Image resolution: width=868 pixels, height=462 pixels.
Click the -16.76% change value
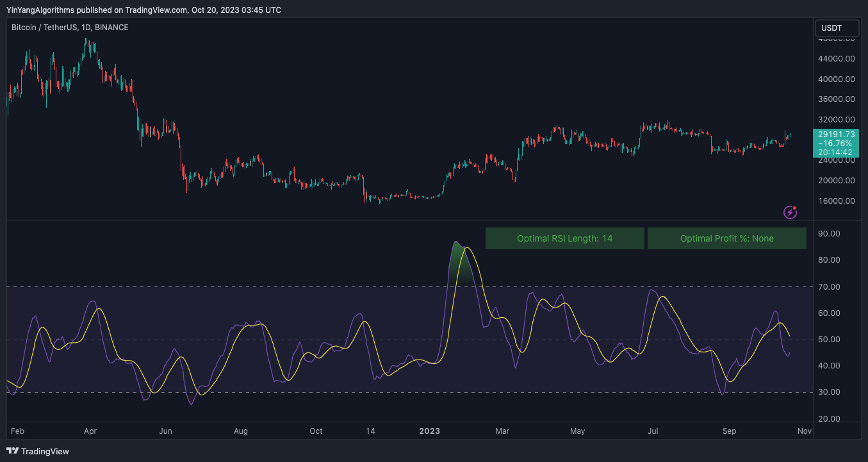tap(837, 143)
